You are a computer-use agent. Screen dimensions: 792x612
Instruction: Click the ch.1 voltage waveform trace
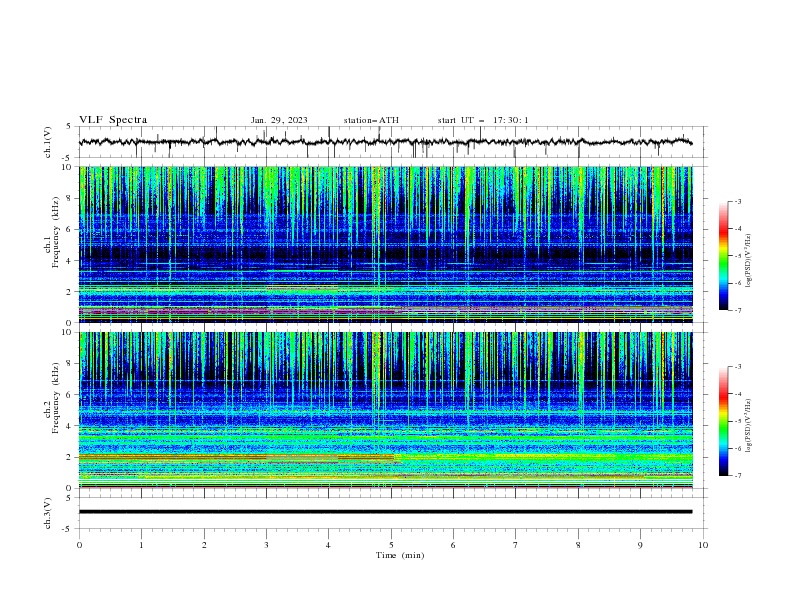(x=385, y=142)
